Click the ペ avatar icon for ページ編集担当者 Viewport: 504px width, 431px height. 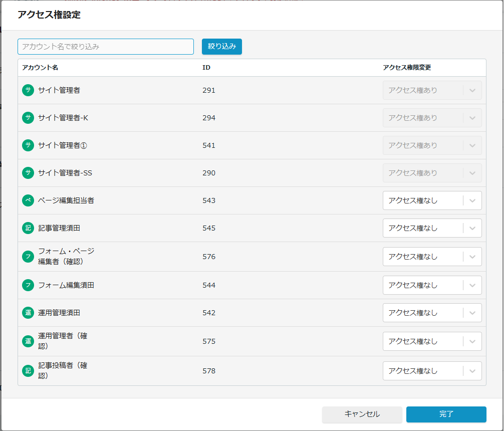[x=28, y=200]
